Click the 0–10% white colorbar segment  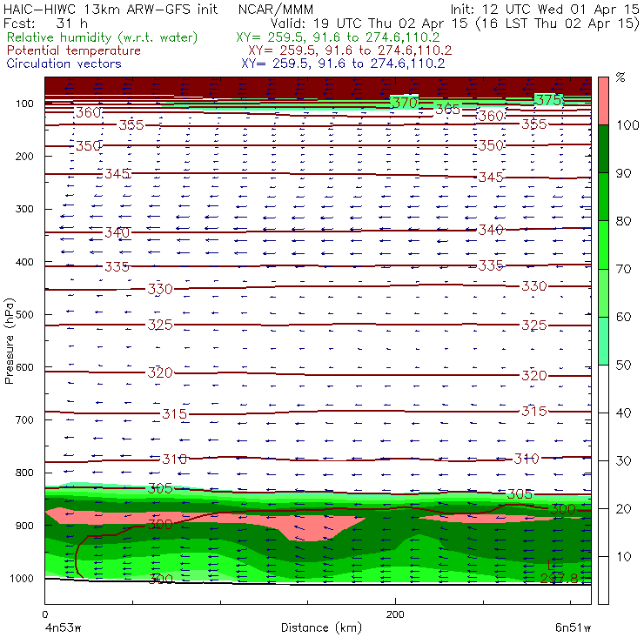(603, 580)
